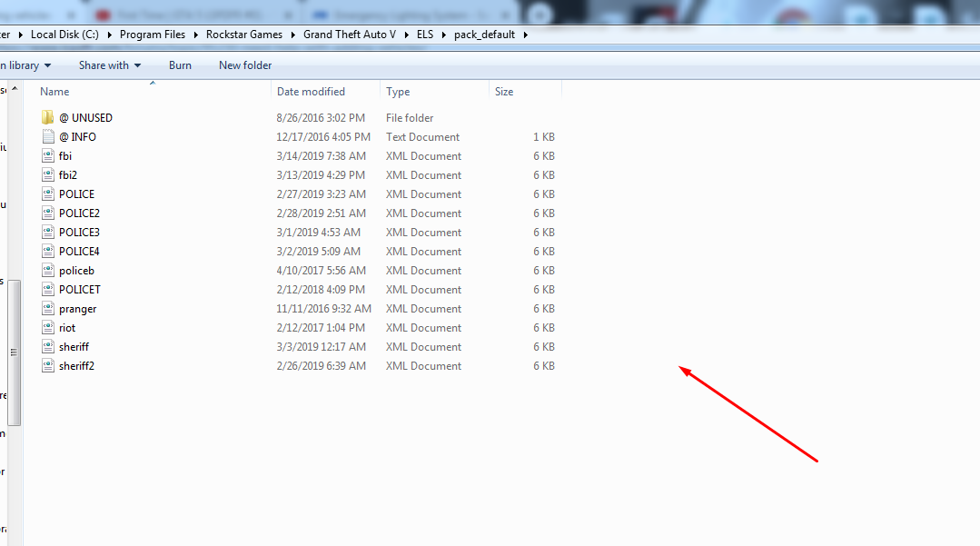Create a New folder from toolbar
980x546 pixels.
245,65
